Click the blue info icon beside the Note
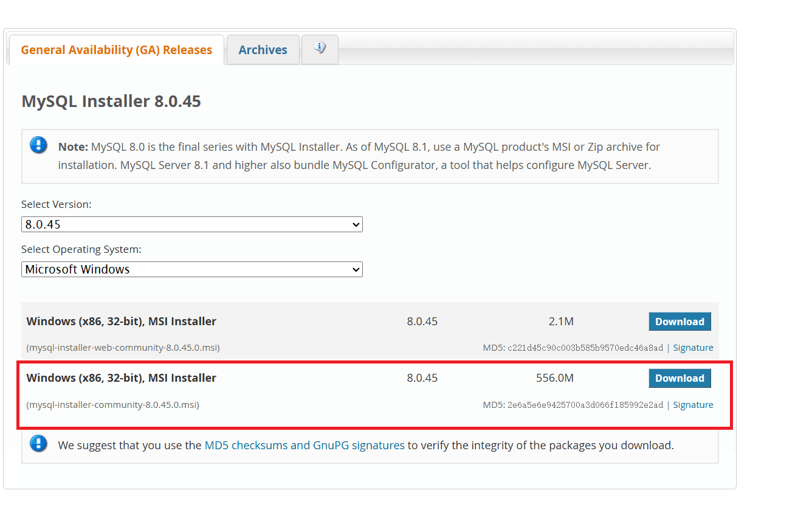 click(x=38, y=145)
